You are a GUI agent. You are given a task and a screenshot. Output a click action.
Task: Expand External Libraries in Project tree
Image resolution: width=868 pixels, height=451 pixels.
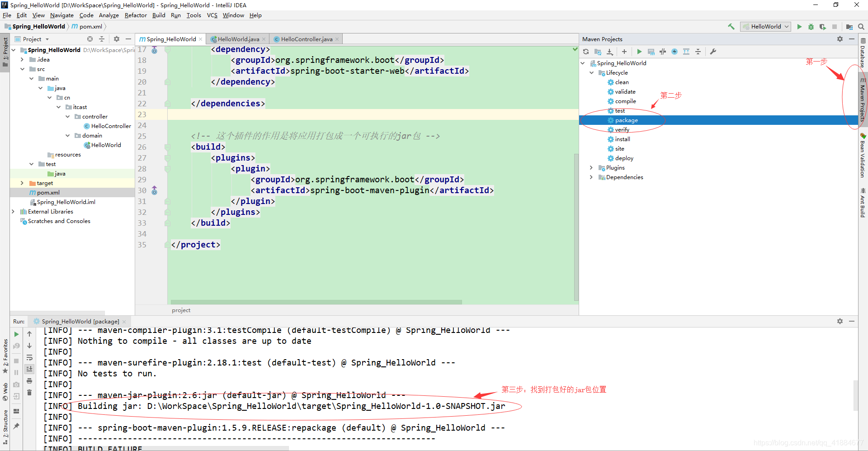13,212
